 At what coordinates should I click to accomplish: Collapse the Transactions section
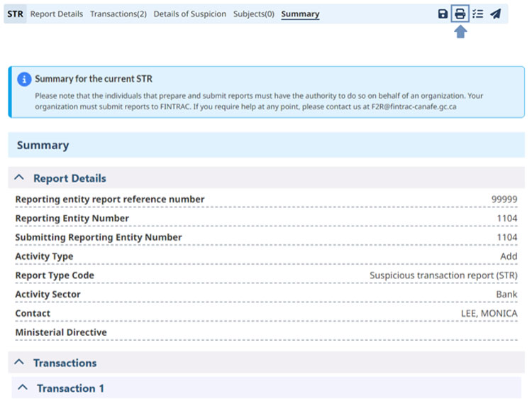tap(19, 362)
